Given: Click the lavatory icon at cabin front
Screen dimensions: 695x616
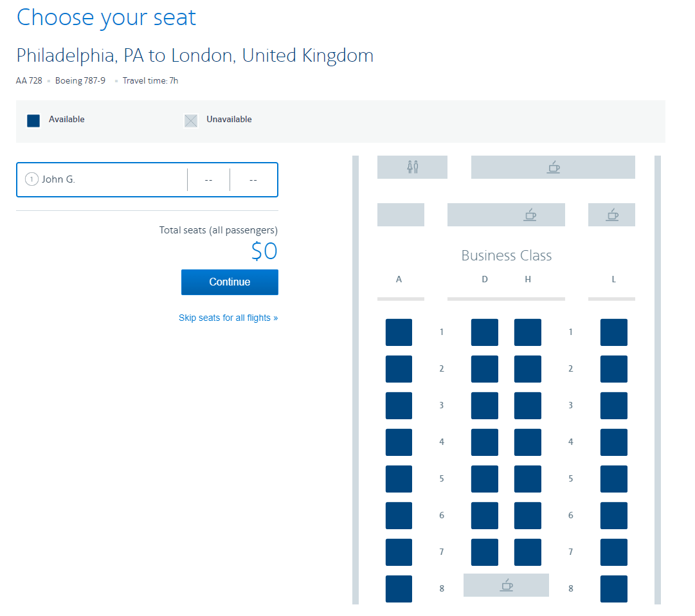Looking at the screenshot, I should (413, 167).
